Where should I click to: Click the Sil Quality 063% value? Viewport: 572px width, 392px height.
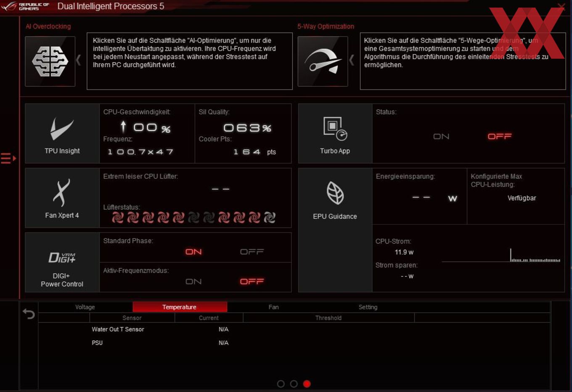tap(247, 128)
